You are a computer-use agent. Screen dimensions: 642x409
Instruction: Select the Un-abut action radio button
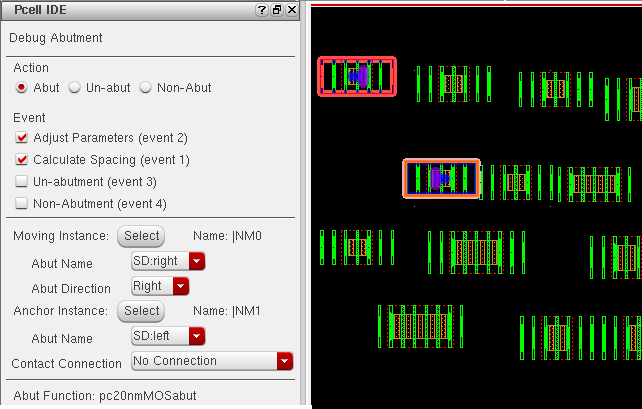click(x=74, y=88)
